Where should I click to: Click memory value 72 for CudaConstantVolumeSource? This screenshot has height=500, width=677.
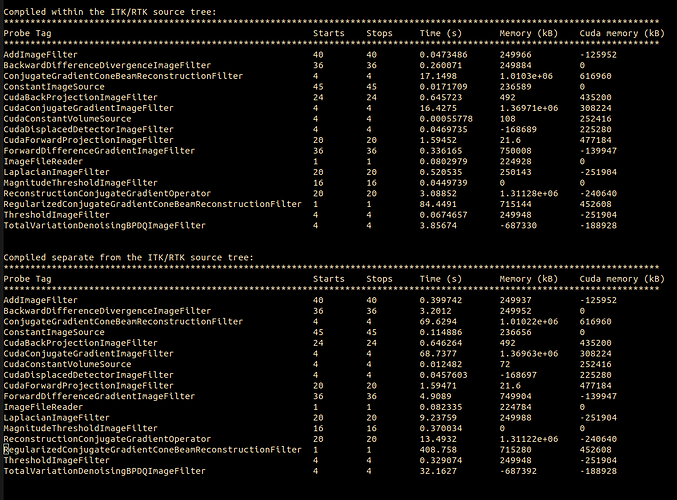pos(505,364)
